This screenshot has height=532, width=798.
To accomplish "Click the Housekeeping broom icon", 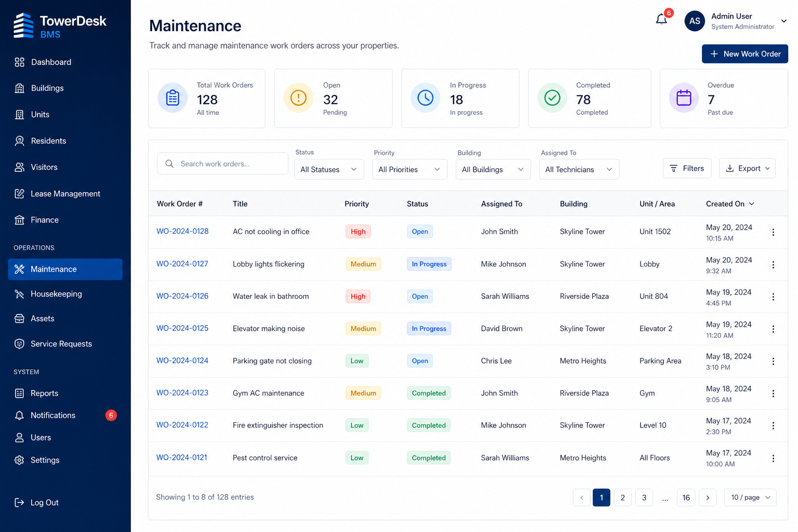I will pyautogui.click(x=19, y=294).
